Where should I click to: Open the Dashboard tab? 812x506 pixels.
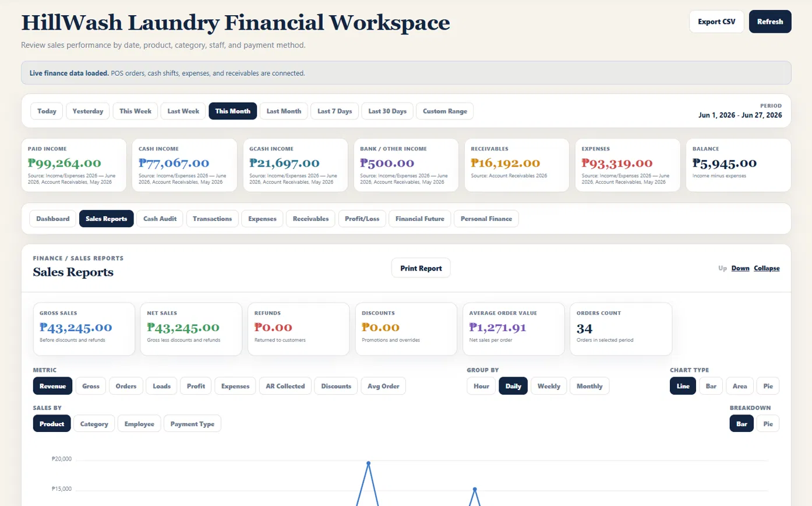pyautogui.click(x=53, y=219)
